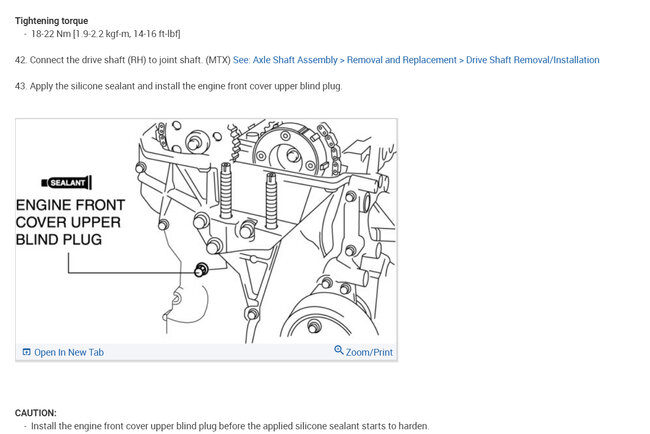Click the Open In New Tab link

[69, 352]
